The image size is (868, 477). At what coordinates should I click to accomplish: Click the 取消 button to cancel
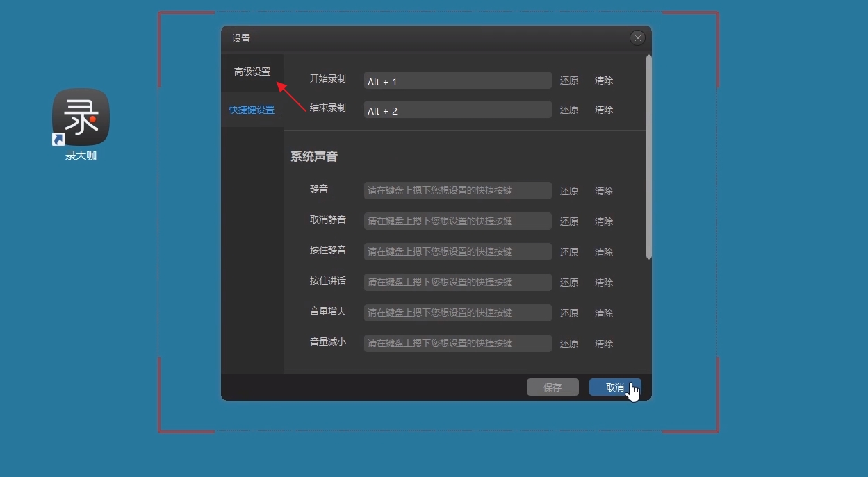pyautogui.click(x=614, y=387)
